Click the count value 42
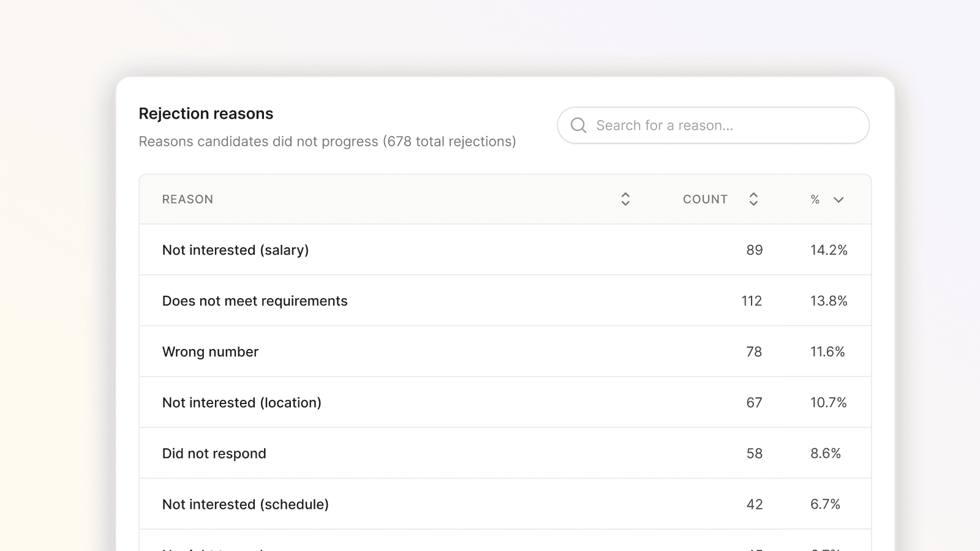 point(755,504)
